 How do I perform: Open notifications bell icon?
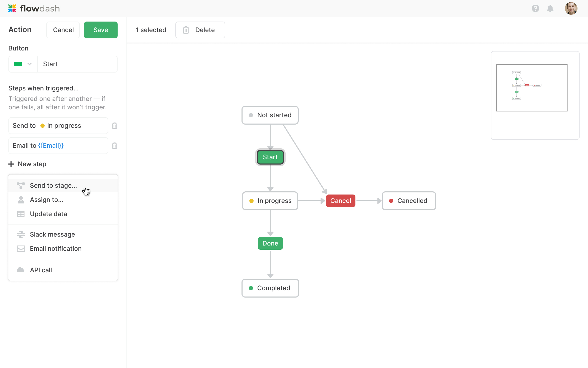coord(550,8)
